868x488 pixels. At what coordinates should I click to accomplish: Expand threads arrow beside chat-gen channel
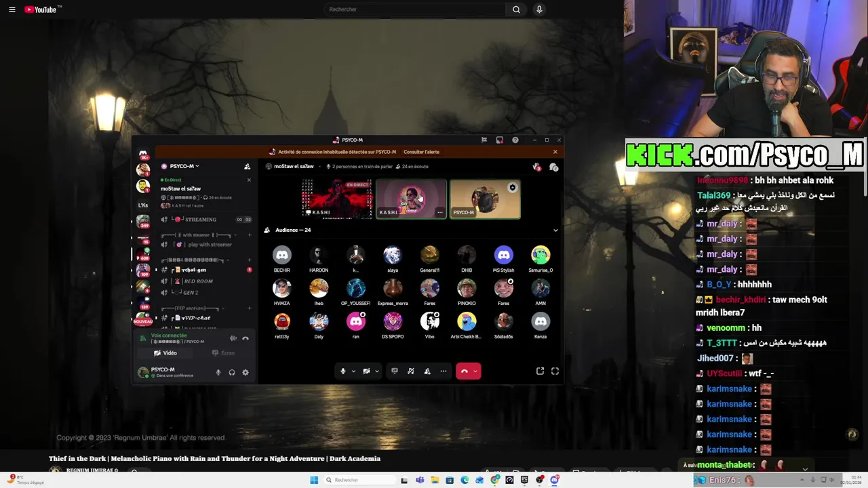coord(156,270)
